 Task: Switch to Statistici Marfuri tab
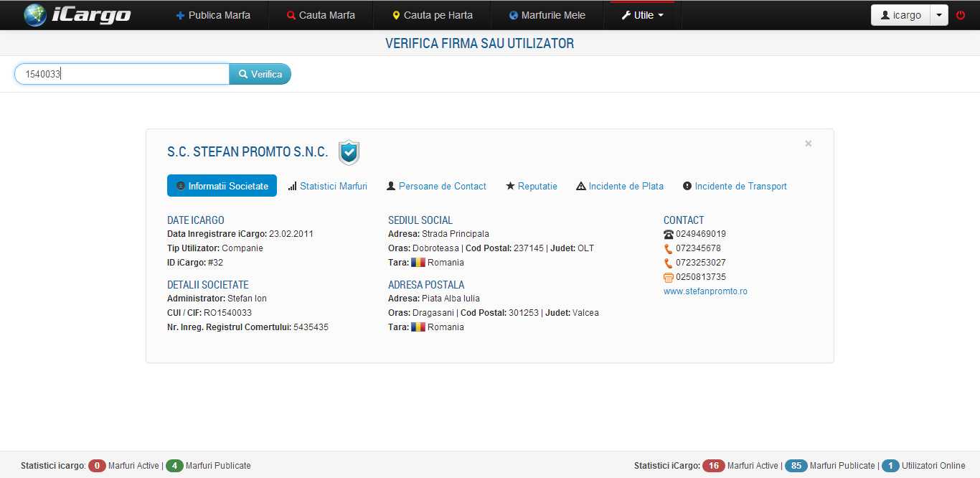point(328,186)
